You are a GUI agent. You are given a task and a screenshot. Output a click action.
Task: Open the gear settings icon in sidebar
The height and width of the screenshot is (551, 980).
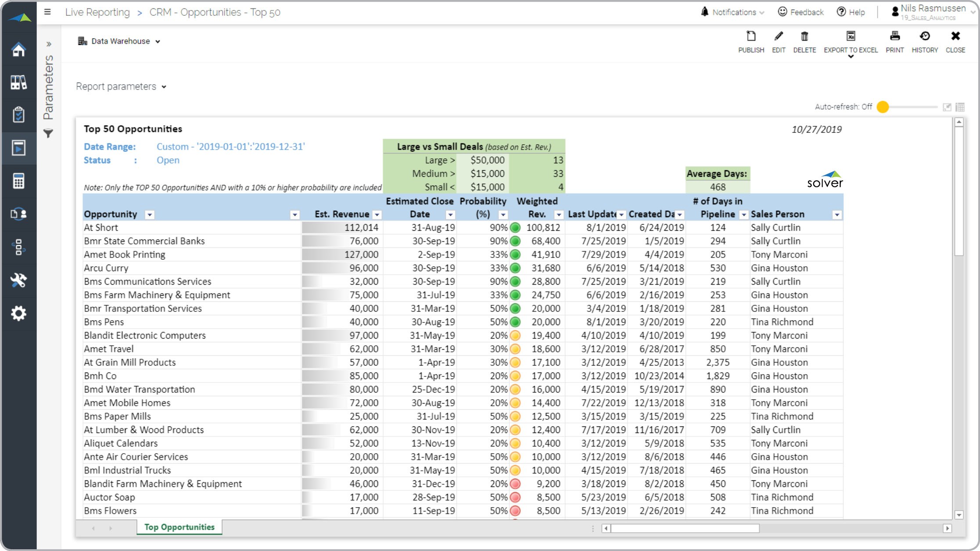coord(18,313)
